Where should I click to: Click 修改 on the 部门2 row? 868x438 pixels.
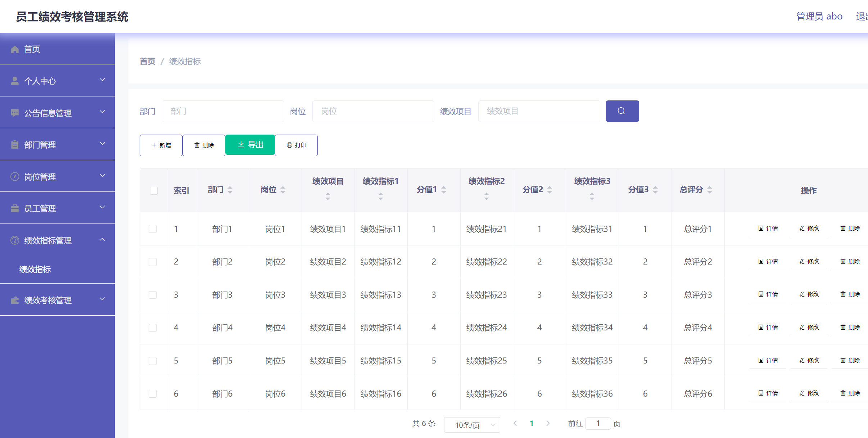click(x=809, y=261)
